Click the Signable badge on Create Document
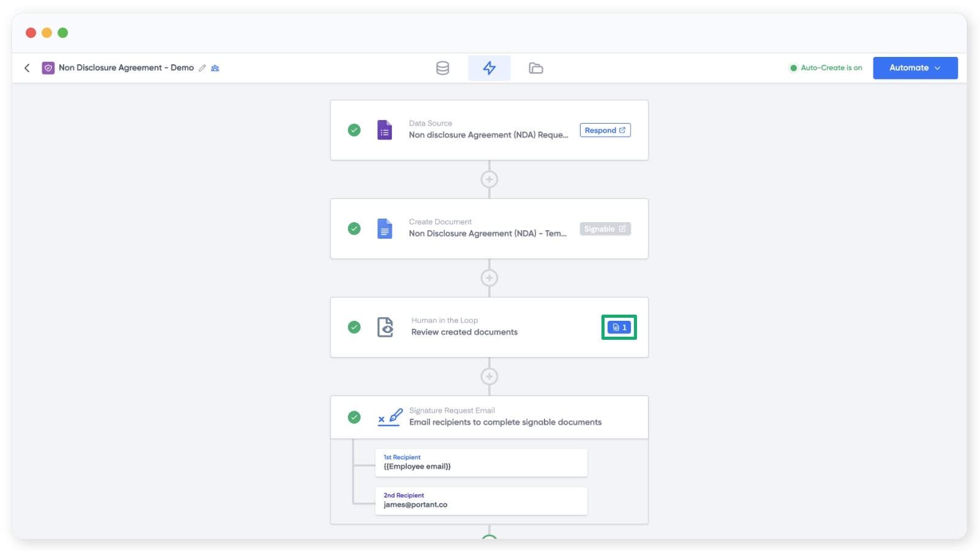The width and height of the screenshot is (980, 551). click(605, 229)
